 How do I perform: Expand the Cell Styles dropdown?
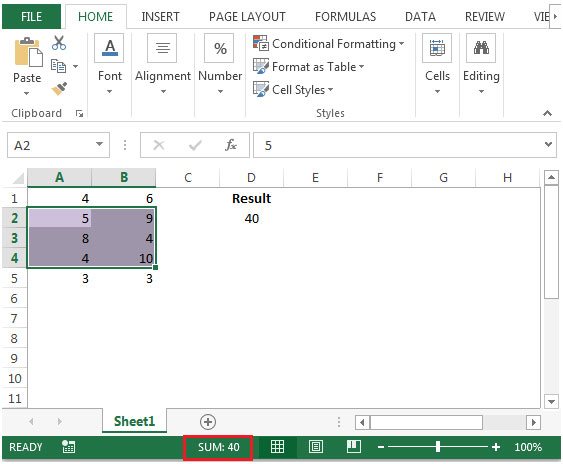(x=293, y=89)
